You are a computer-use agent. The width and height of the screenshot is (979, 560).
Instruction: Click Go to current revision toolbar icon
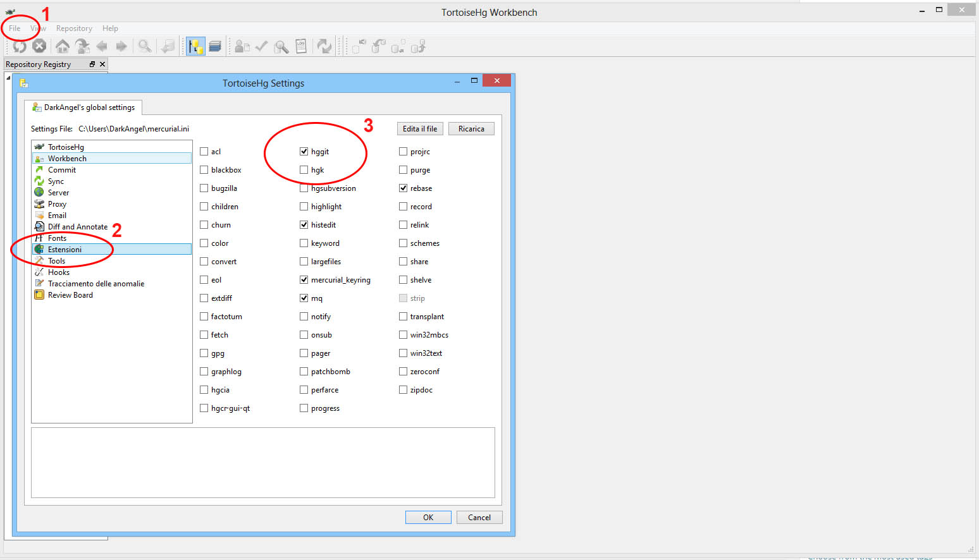82,46
